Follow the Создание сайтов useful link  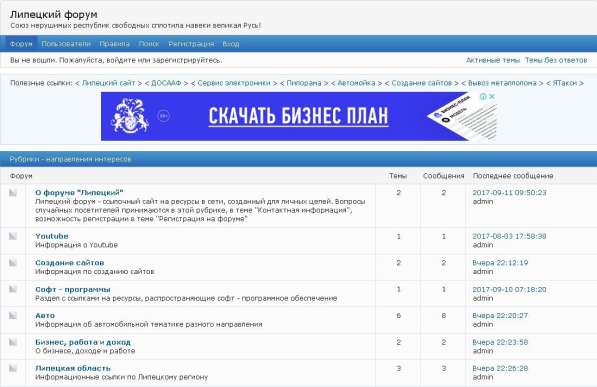tap(421, 83)
